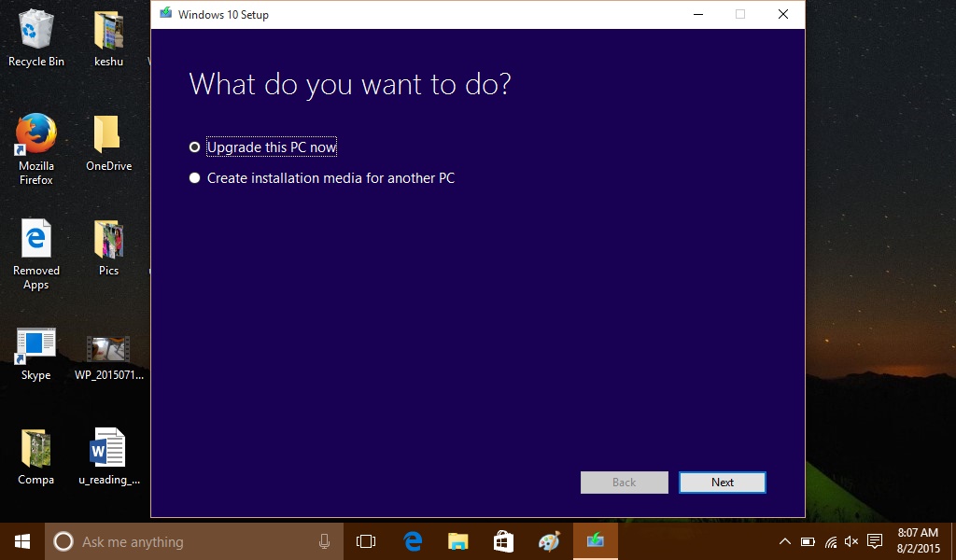The height and width of the screenshot is (560, 956).
Task: Select the Removed Apps file icon
Action: (x=36, y=254)
